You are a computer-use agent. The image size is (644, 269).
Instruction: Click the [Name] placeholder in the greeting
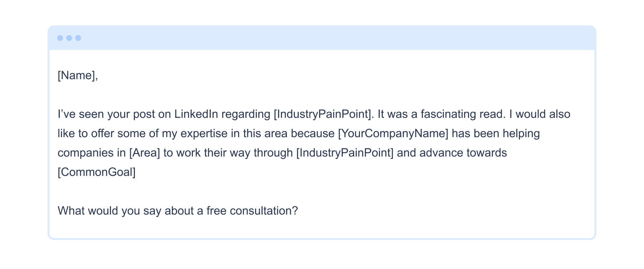(x=76, y=76)
